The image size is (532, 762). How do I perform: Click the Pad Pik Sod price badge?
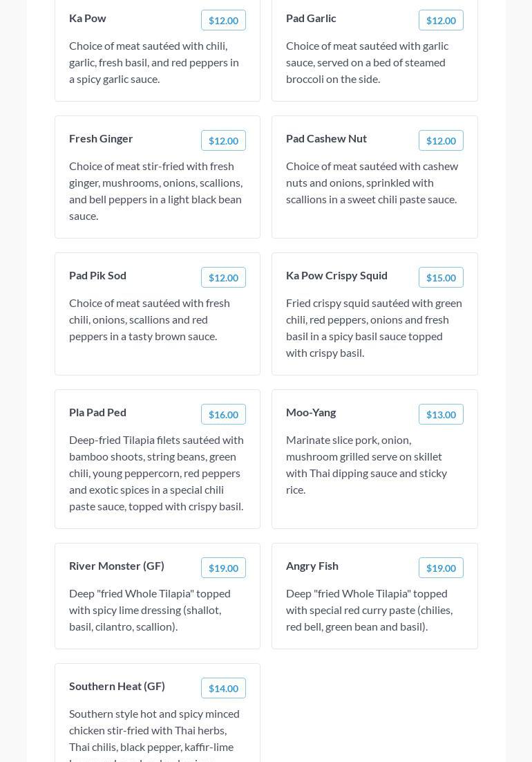(x=223, y=278)
